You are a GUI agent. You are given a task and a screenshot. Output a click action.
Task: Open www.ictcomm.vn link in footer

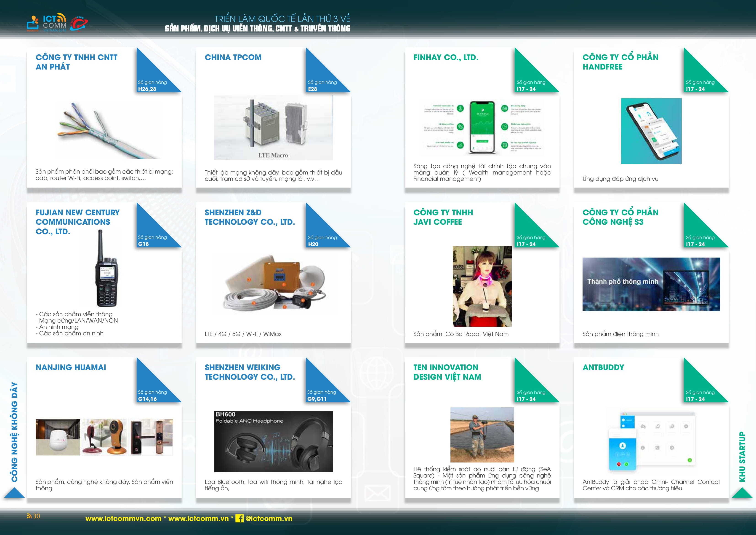point(198,518)
